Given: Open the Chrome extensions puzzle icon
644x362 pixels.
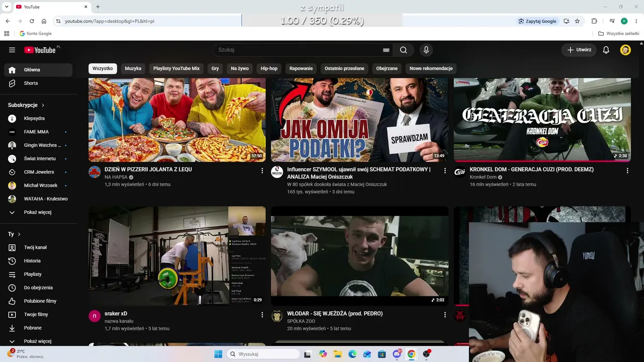Looking at the screenshot, I should [594, 21].
